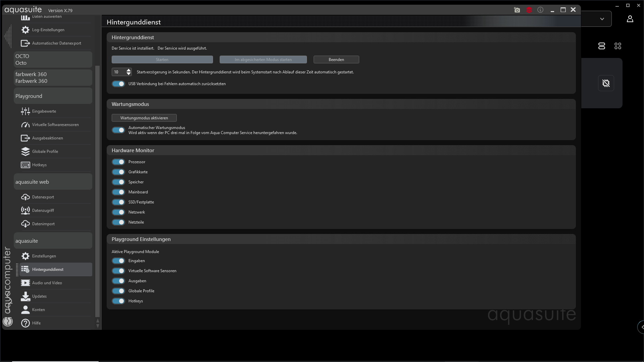Select the Globale Profile layers icon
Screen dimensions: 644x362
tap(25, 152)
